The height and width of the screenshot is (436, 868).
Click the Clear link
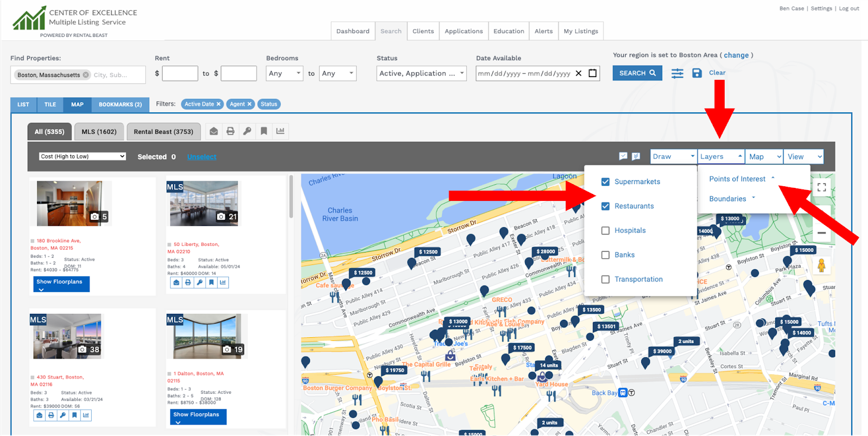[717, 73]
